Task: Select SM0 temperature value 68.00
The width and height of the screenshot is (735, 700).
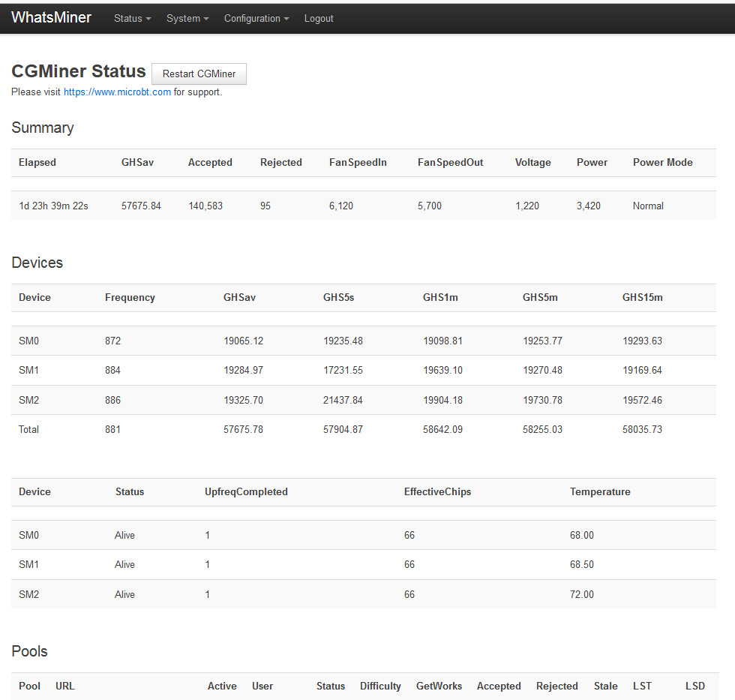Action: [582, 536]
